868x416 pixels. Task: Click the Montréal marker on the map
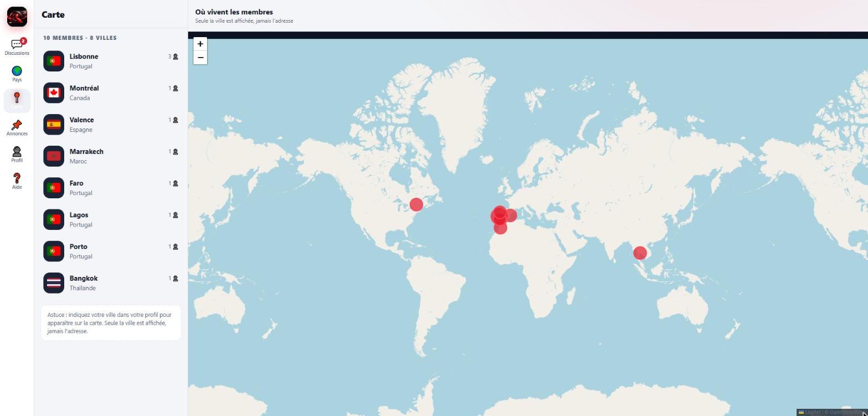coord(416,204)
